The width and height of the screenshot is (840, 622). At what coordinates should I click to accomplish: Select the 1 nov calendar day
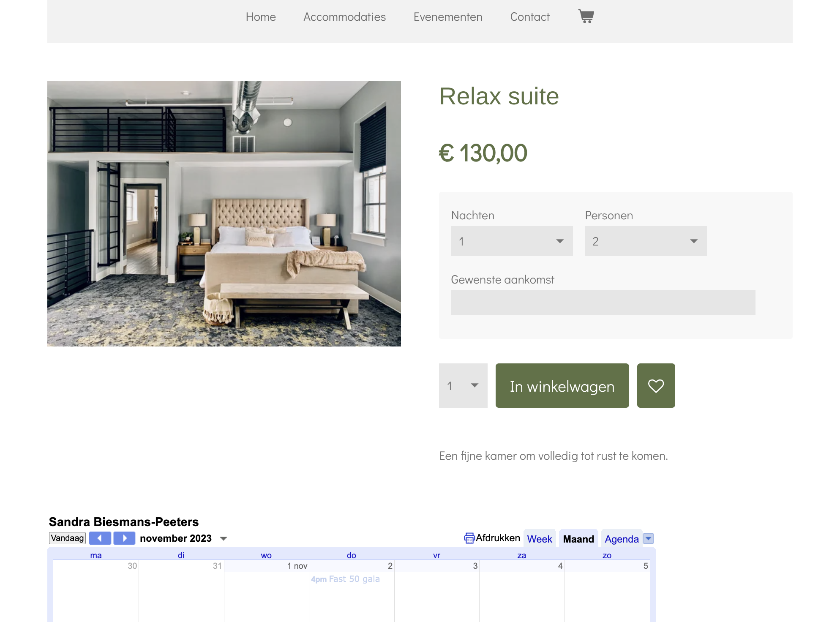point(297,566)
